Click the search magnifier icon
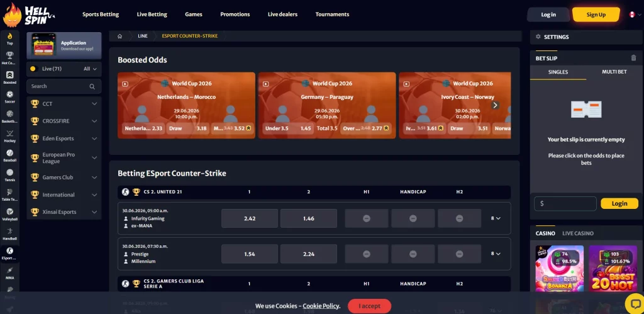Screen dimensions: 644x314 (92, 86)
